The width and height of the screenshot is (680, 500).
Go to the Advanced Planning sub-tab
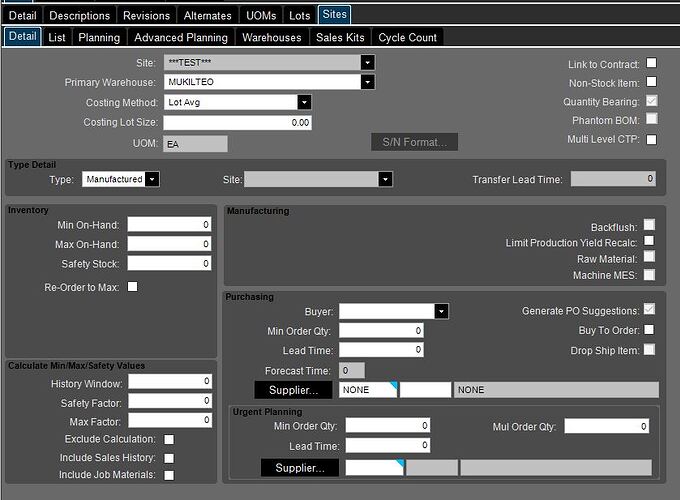[x=181, y=37]
